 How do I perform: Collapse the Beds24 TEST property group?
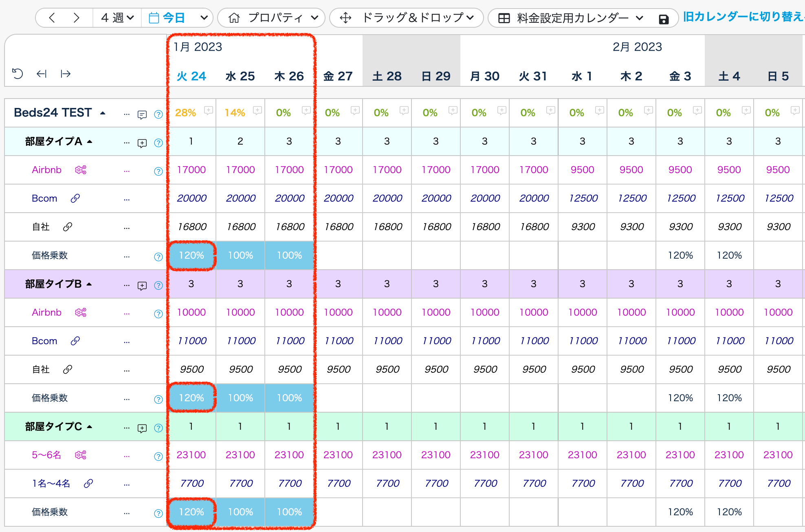click(x=103, y=113)
